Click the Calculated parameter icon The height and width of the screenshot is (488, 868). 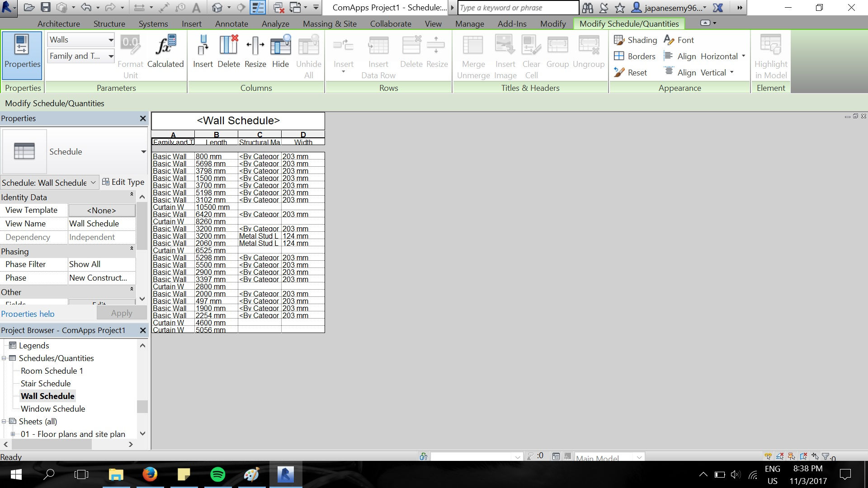[x=165, y=52]
